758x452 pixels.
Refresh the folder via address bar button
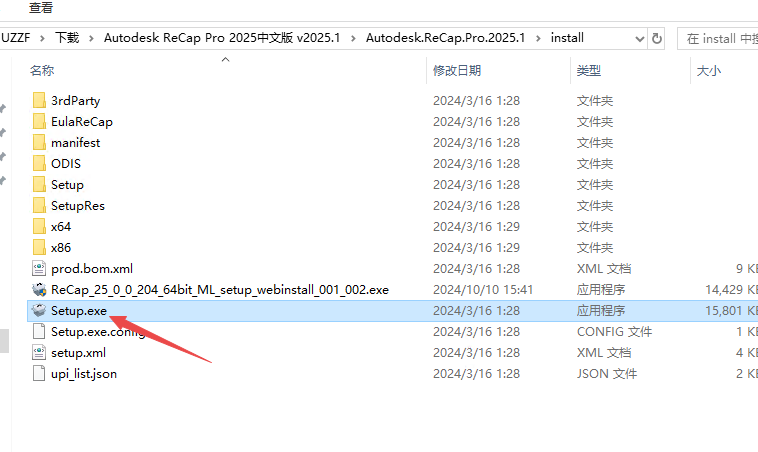click(x=657, y=38)
